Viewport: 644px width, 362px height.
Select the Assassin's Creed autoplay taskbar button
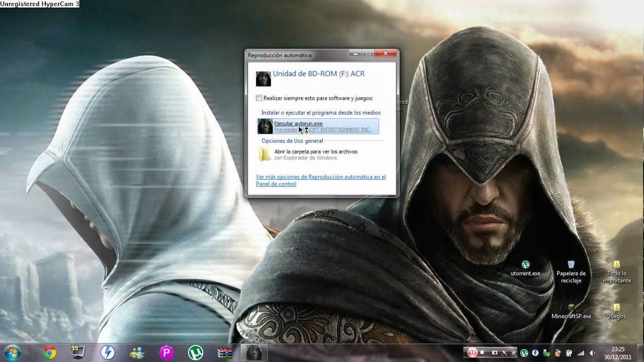tap(254, 353)
